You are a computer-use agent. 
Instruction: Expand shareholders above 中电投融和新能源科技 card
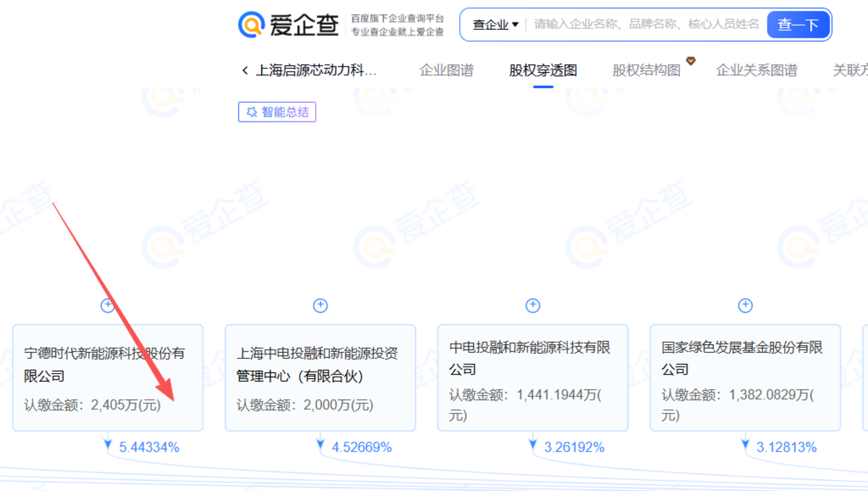coord(533,306)
